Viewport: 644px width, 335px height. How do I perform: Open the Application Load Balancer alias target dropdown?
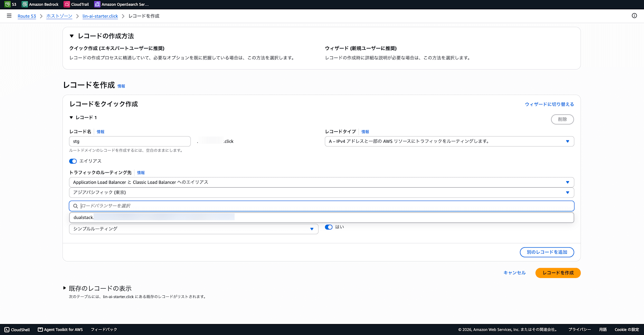(321, 182)
